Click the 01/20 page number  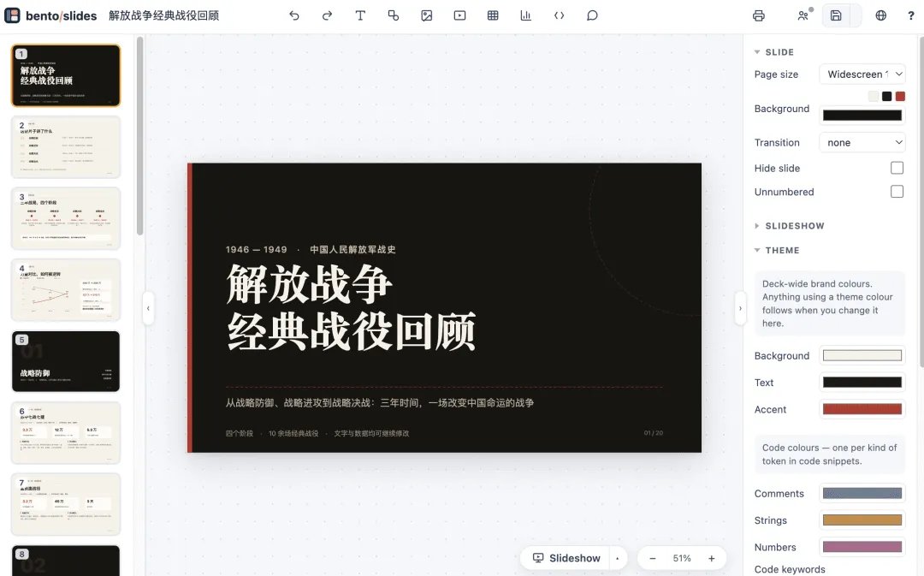point(653,433)
